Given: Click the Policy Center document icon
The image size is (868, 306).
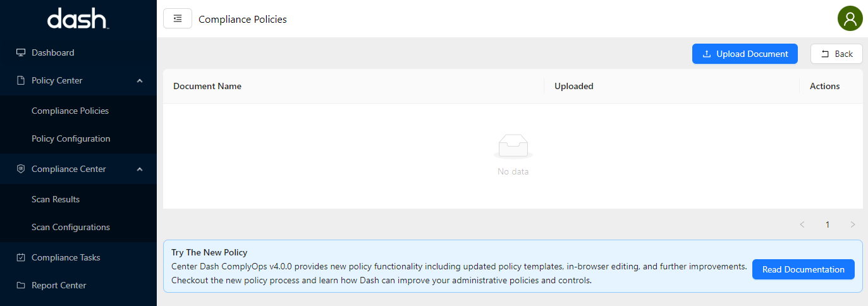Looking at the screenshot, I should point(21,80).
